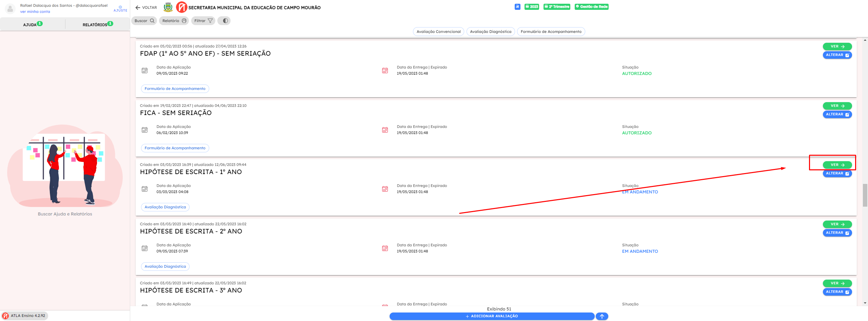The width and height of the screenshot is (868, 321).
Task: Open ver minha conta link
Action: (35, 12)
